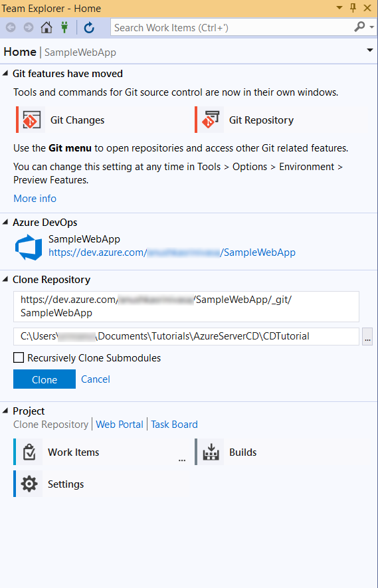This screenshot has height=588, width=378.
Task: Open the Git Changes window icon
Action: [x=31, y=120]
